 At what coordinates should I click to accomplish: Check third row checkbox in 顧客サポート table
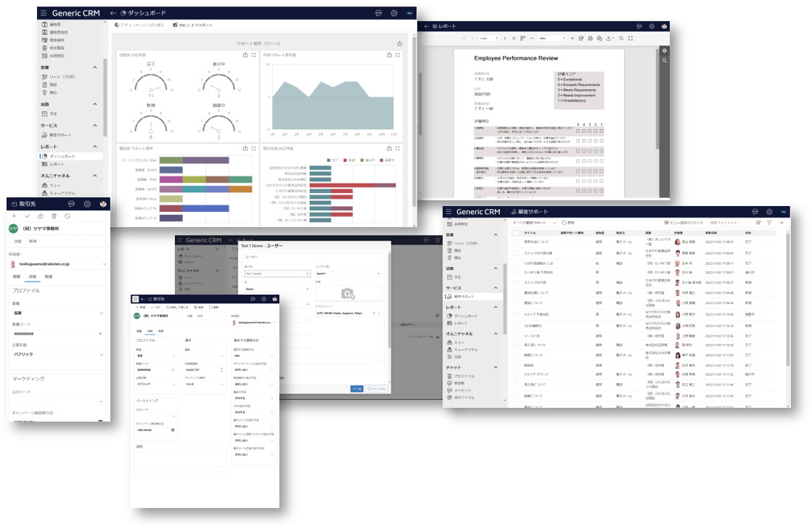coord(517,263)
